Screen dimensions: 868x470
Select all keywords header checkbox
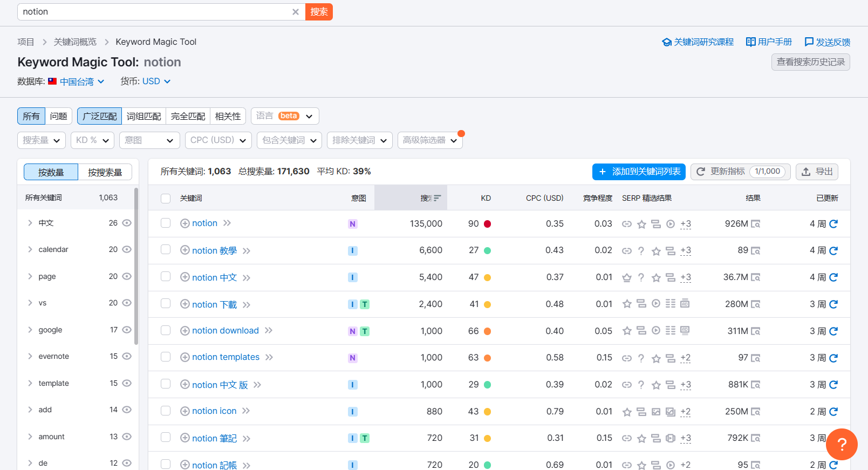coord(166,198)
